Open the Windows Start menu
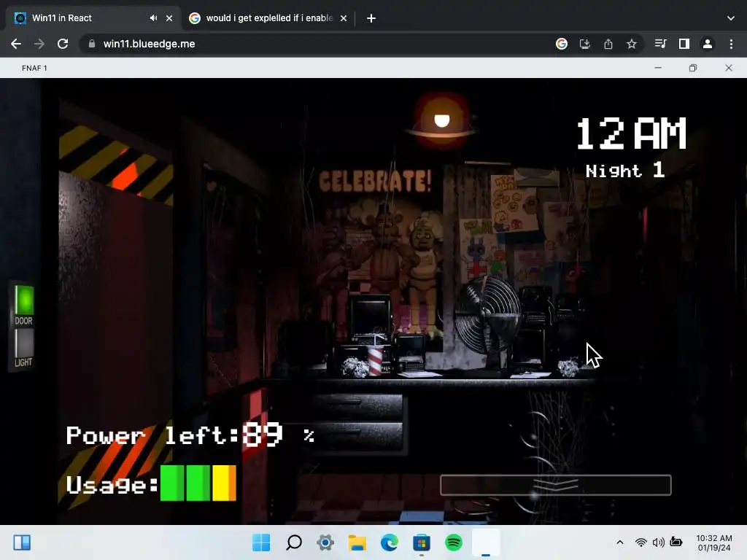Screen dimensions: 747x560 click(261, 542)
